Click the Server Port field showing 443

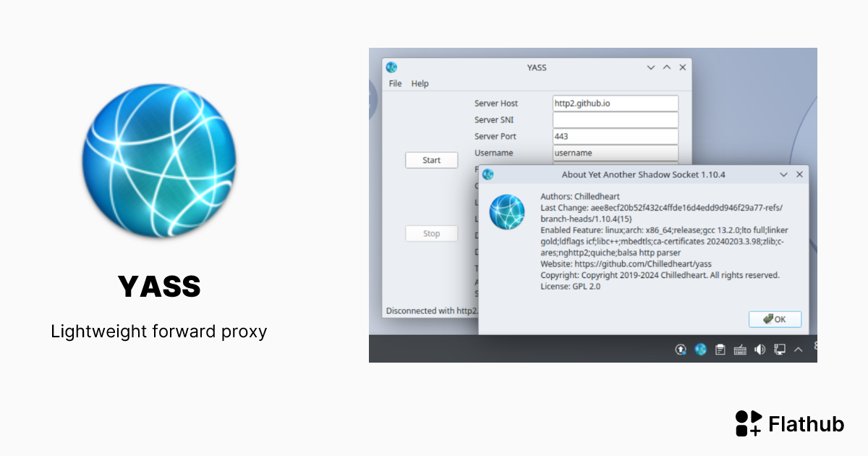[x=615, y=137]
